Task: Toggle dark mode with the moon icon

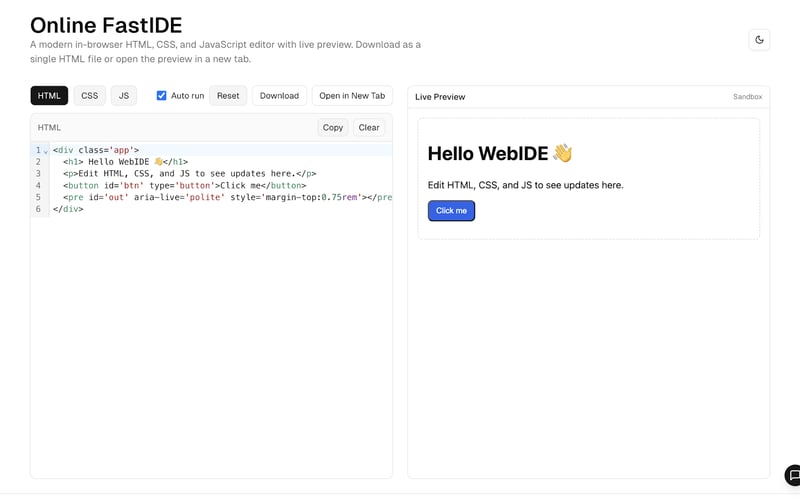Action: [759, 40]
